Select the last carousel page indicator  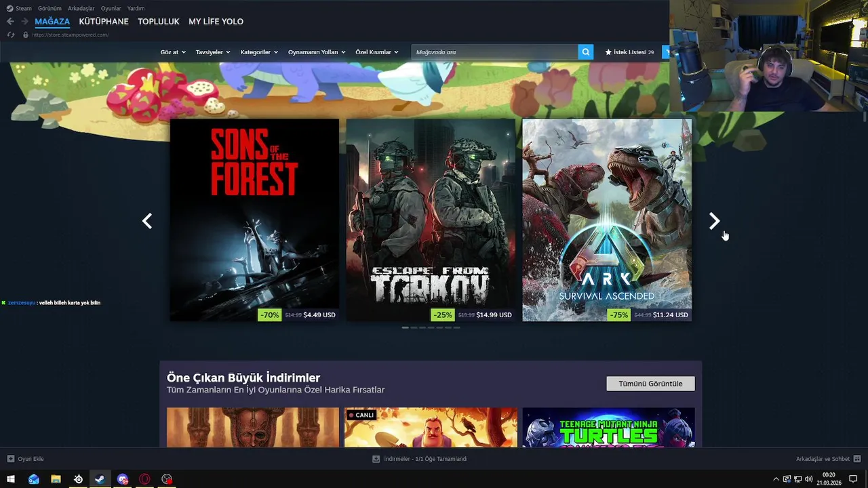[456, 327]
